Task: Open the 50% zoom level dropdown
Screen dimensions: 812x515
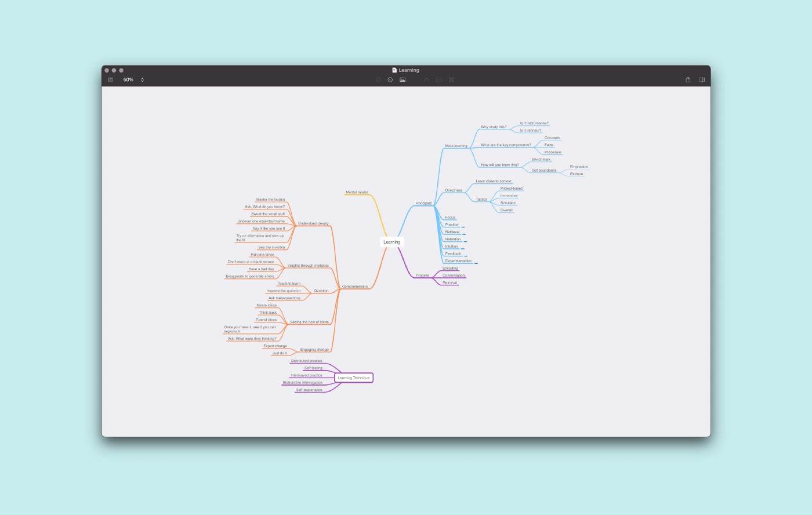Action: (128, 79)
